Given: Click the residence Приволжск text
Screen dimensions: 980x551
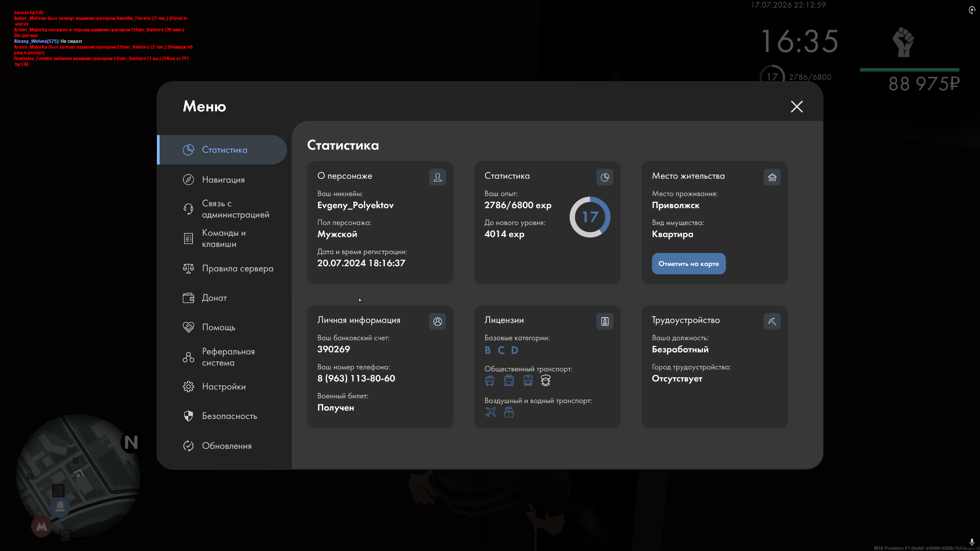Looking at the screenshot, I should pos(676,205).
